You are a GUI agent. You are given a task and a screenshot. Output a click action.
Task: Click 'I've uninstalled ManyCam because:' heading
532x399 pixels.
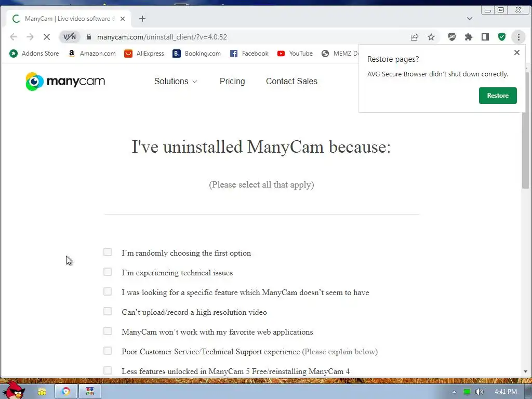(261, 147)
